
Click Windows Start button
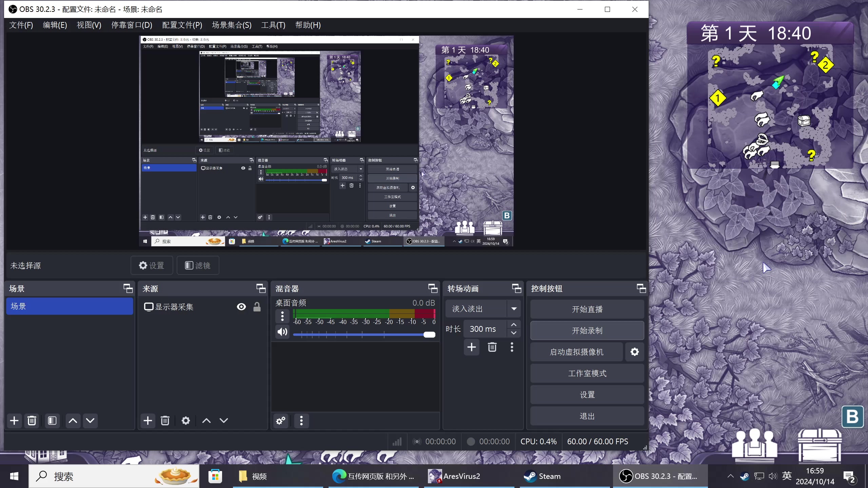point(14,476)
